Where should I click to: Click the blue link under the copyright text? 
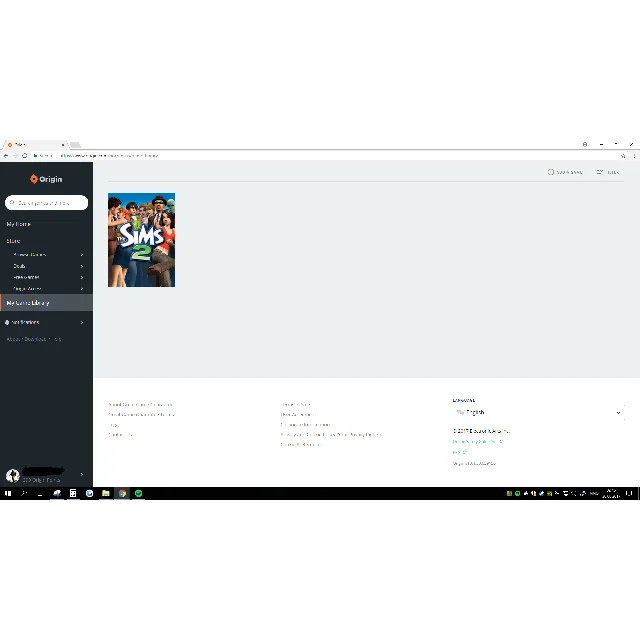pos(478,442)
